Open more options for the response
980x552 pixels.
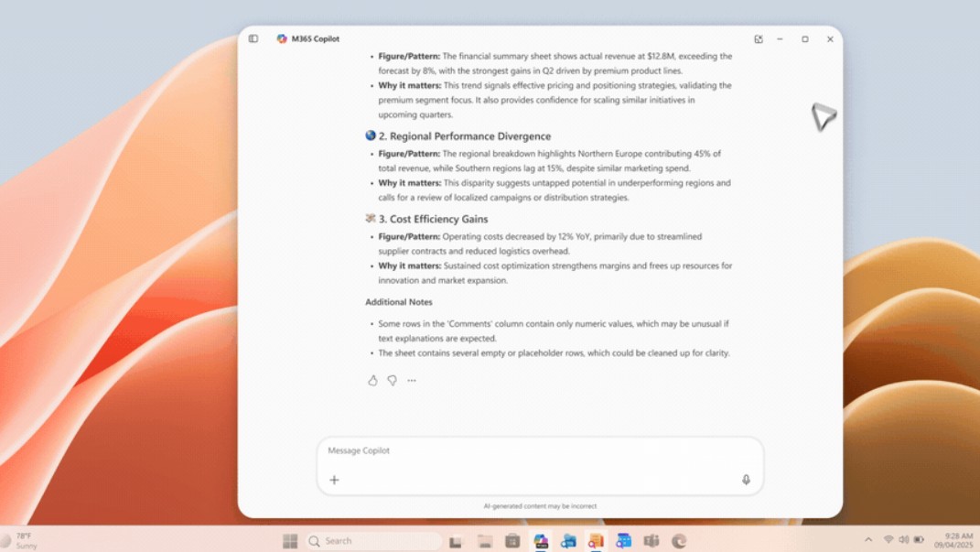(412, 381)
